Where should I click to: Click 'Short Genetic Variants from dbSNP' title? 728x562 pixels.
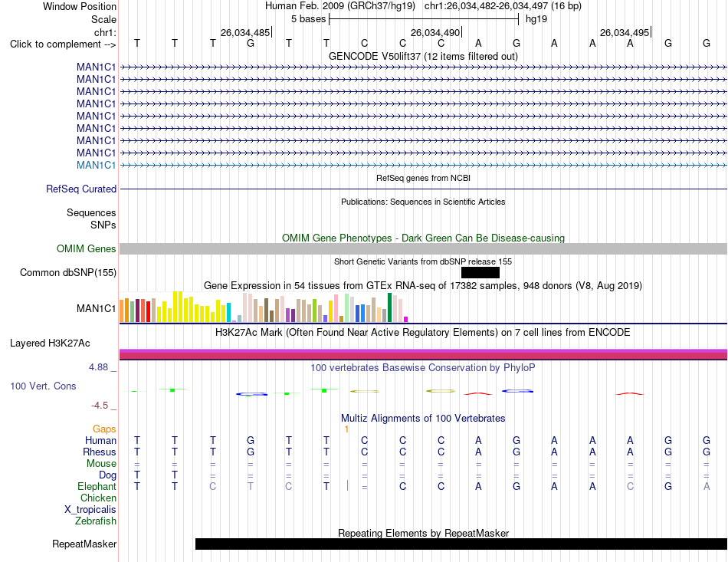(423, 261)
